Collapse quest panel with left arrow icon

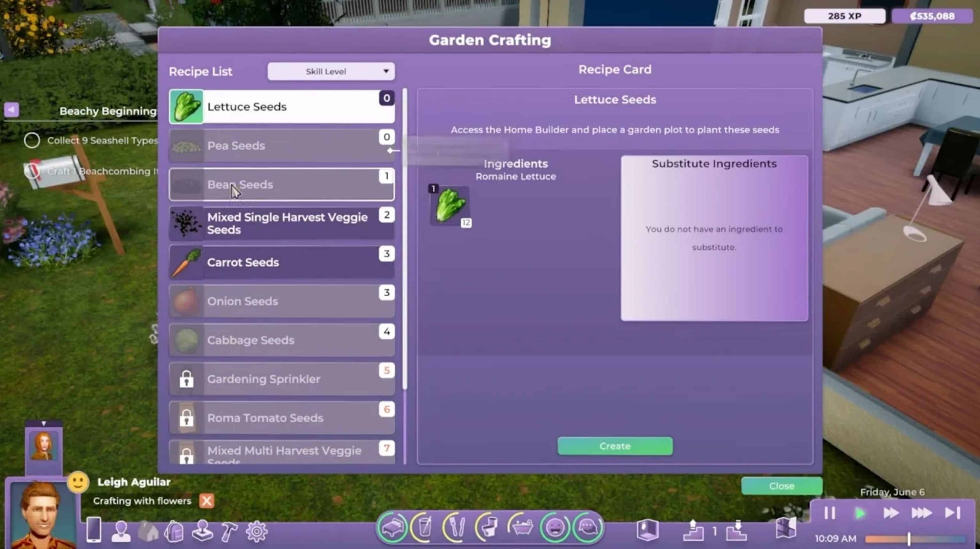[x=12, y=110]
